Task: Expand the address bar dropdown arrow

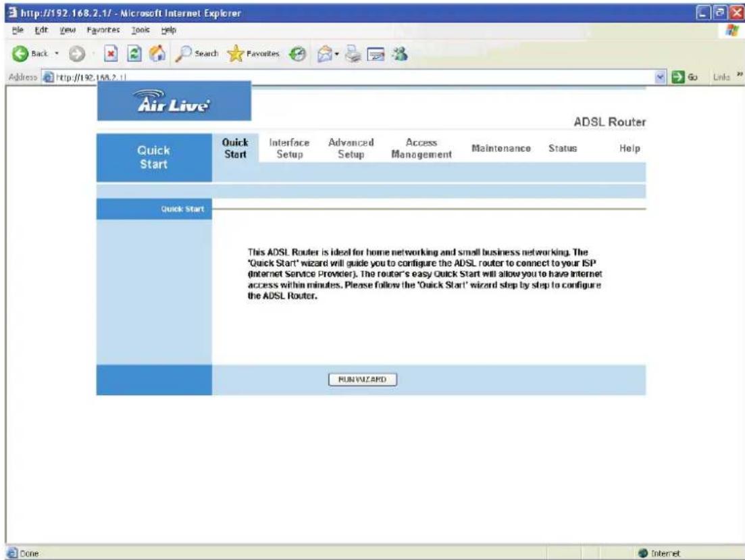Action: click(661, 77)
